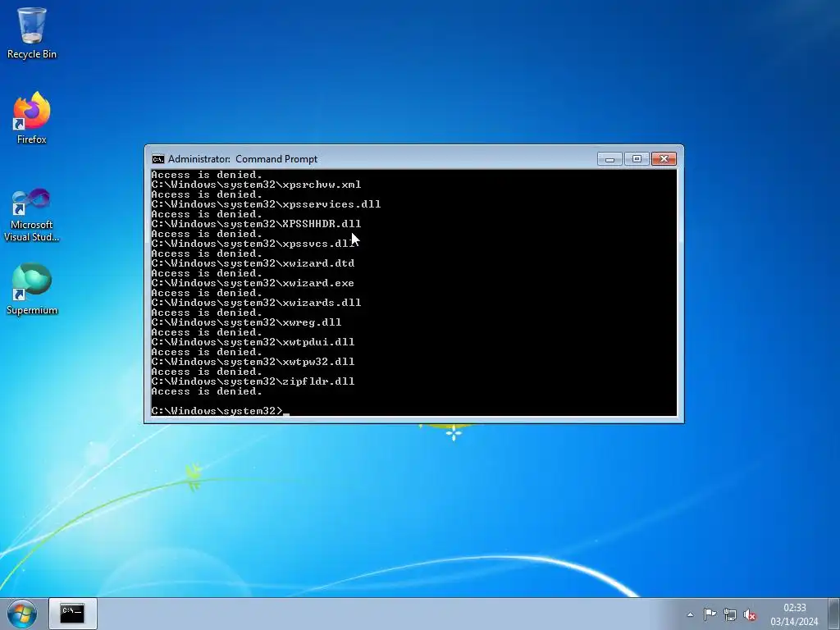Click the Administrator: Command Prompt title text
Image resolution: width=840 pixels, height=630 pixels.
[x=243, y=159]
